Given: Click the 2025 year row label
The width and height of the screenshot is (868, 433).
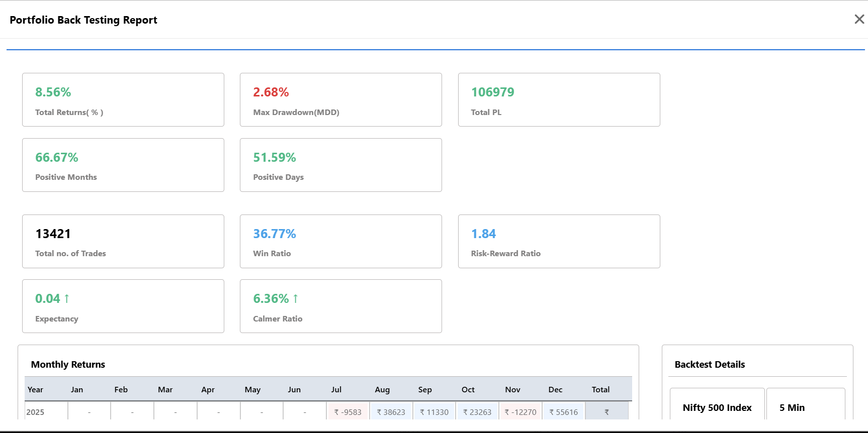Looking at the screenshot, I should tap(35, 412).
